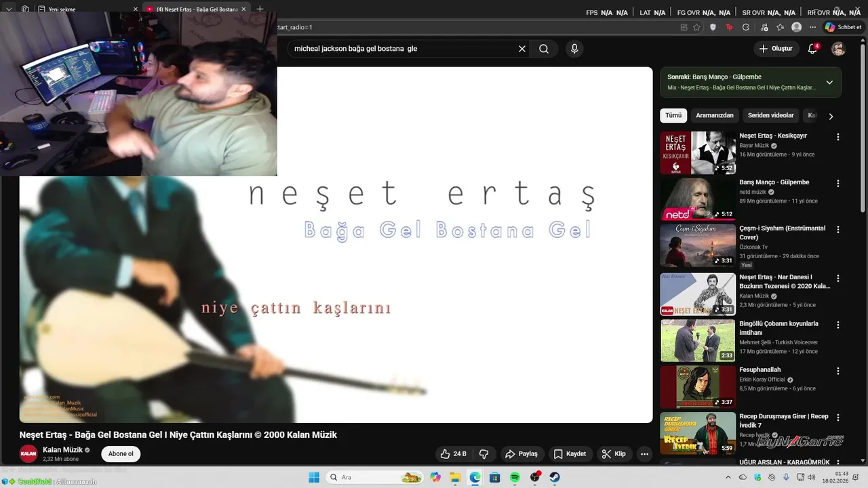This screenshot has width=868, height=488.
Task: Open the media control music note icon
Action: (x=764, y=27)
